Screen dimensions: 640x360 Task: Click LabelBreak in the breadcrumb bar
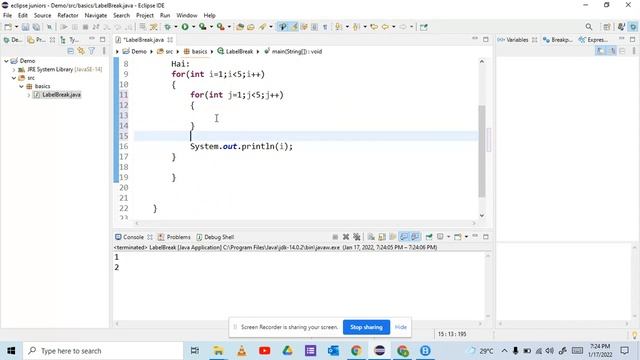235,51
